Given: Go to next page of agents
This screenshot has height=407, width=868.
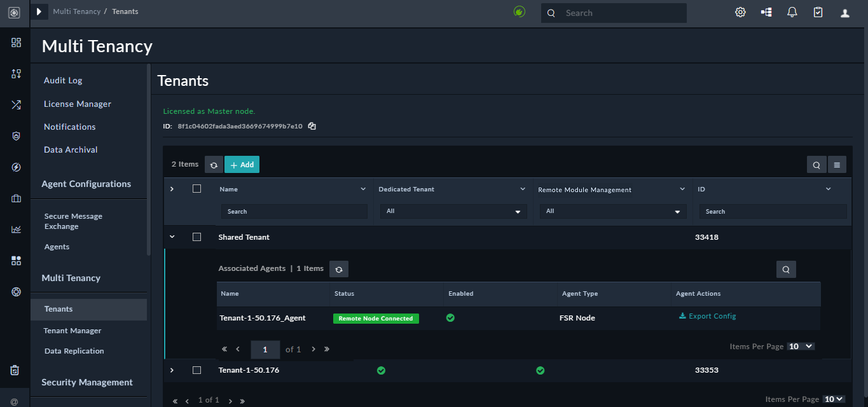Looking at the screenshot, I should point(313,349).
